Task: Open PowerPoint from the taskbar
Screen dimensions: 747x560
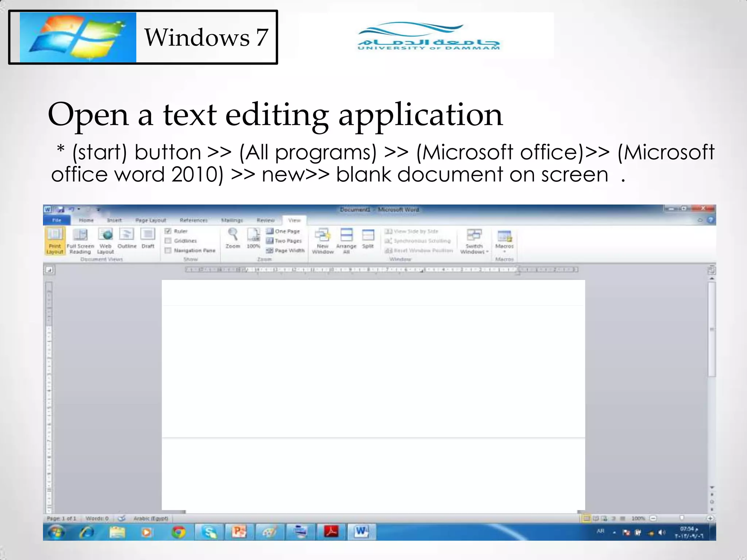Action: (240, 532)
